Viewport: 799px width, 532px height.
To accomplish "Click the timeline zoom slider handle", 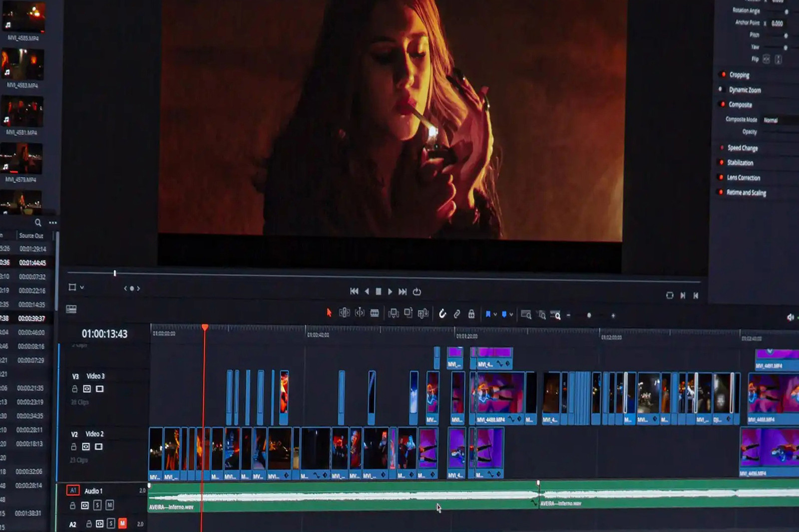I will (x=589, y=315).
